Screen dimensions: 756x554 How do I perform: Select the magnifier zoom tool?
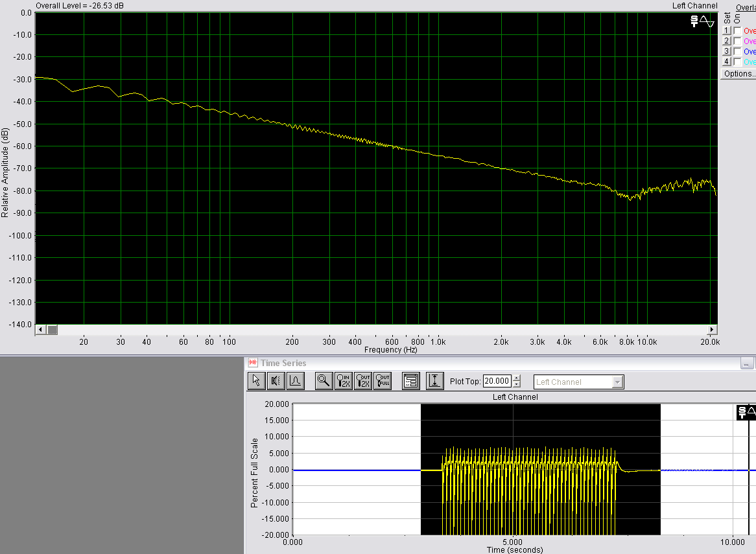coord(324,381)
